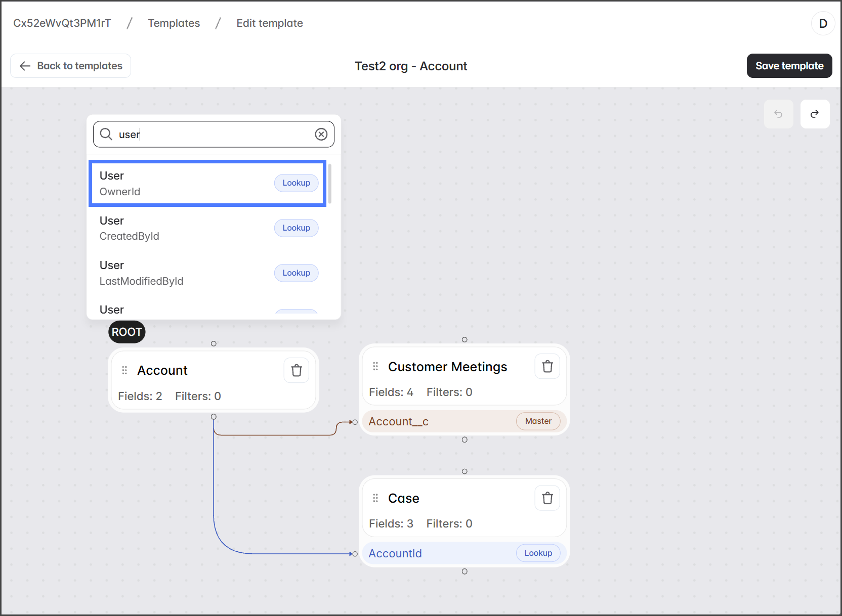Click the dropdown list scrollbar
This screenshot has height=616, width=842.
tap(330, 184)
